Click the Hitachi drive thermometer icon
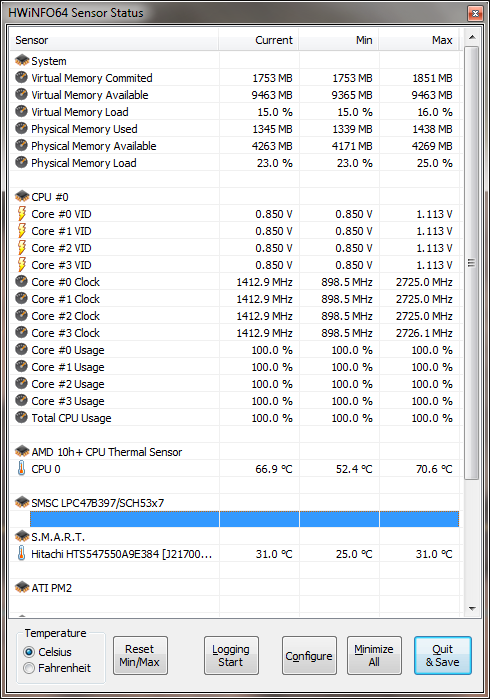Viewport: 490px width, 699px height. pos(21,553)
